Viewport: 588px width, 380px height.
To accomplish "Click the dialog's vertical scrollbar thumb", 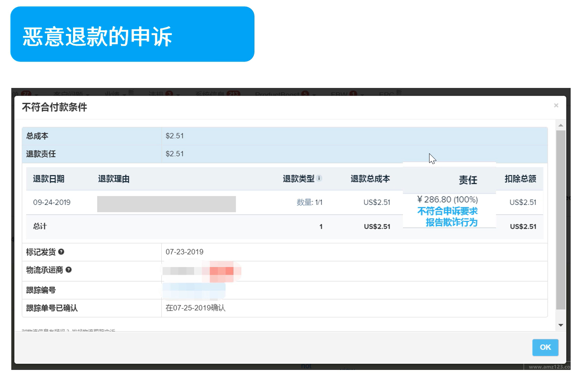I will pos(561,220).
